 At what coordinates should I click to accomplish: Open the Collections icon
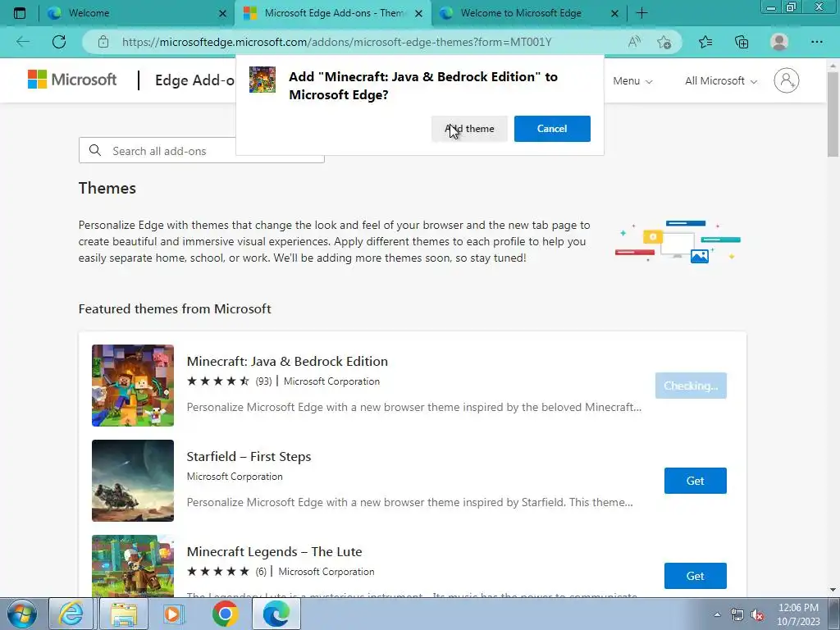tap(742, 42)
